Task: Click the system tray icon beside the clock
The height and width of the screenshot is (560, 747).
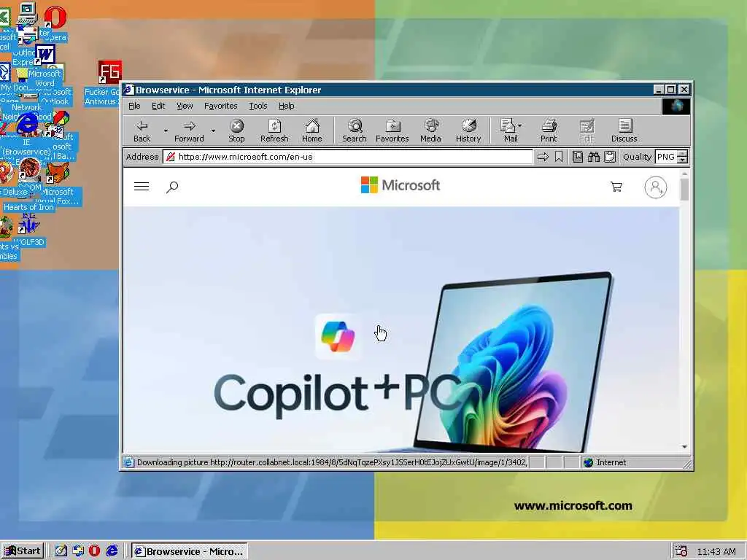Action: coord(681,551)
